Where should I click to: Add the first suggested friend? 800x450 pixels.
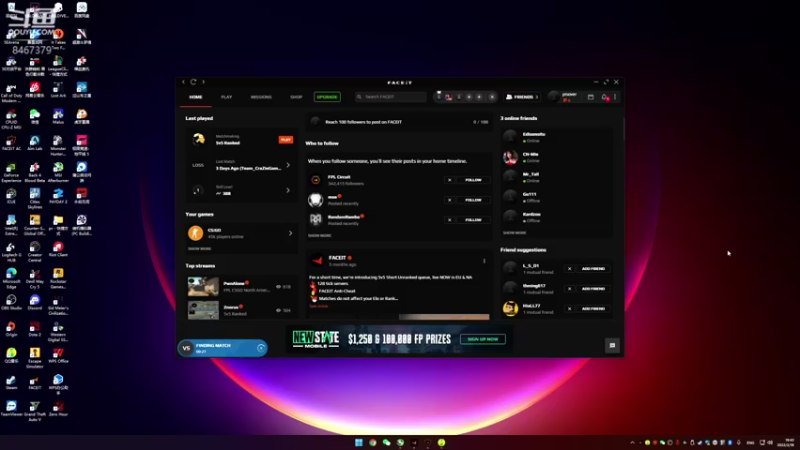coord(593,269)
